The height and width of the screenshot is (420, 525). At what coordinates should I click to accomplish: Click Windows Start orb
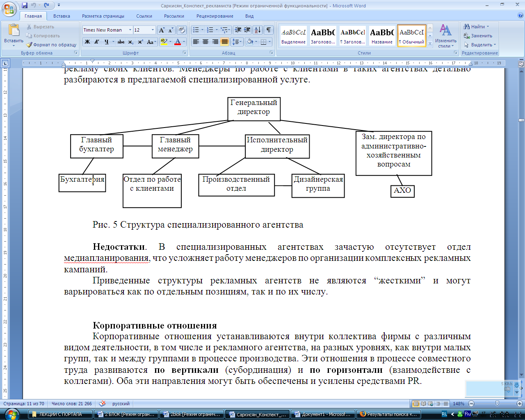point(11,414)
